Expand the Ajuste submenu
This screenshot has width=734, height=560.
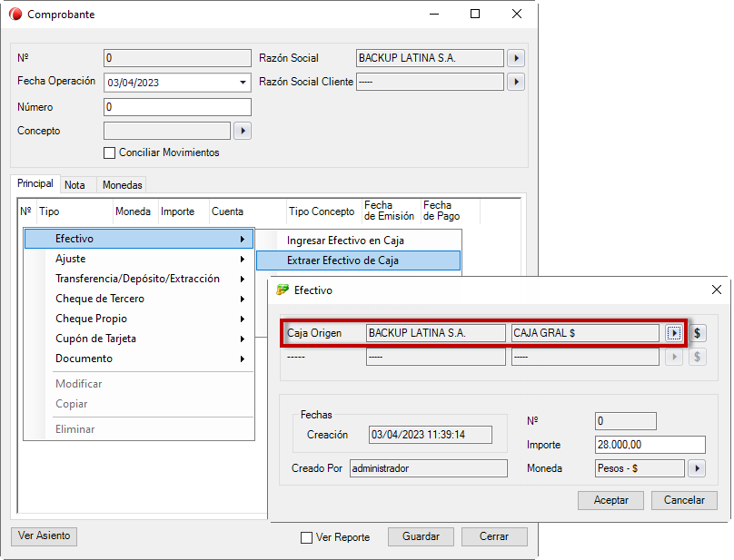139,259
